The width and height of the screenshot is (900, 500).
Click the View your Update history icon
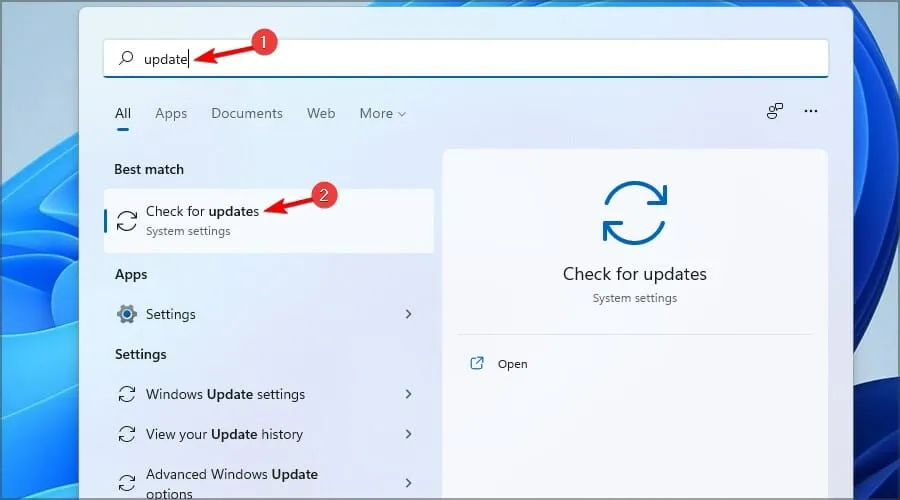tap(127, 434)
